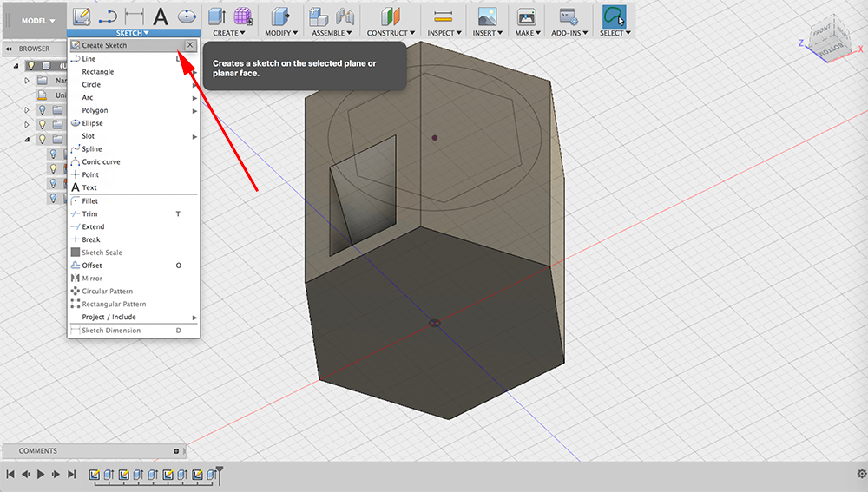Click the X button on Create Sketch row
The image size is (868, 492).
(190, 45)
